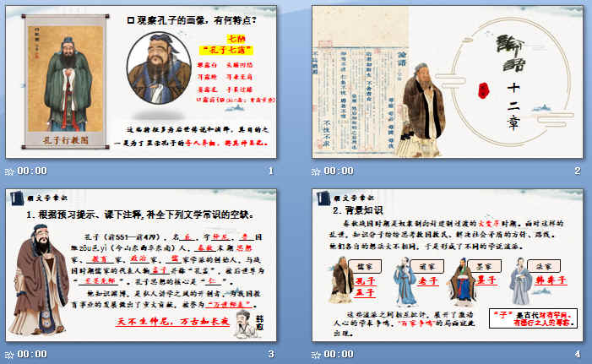Click the book icon at the top of slide 4
The height and width of the screenshot is (364, 592).
[x=323, y=198]
